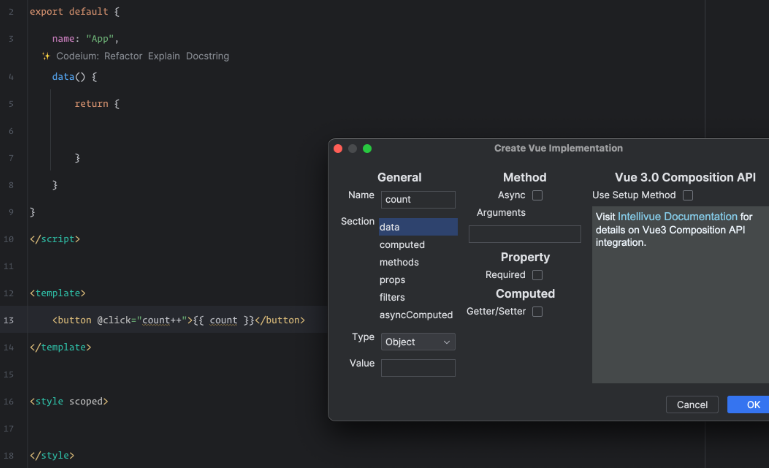Viewport: 769px width, 468px height.
Task: Enable the Async method checkbox
Action: 538,195
